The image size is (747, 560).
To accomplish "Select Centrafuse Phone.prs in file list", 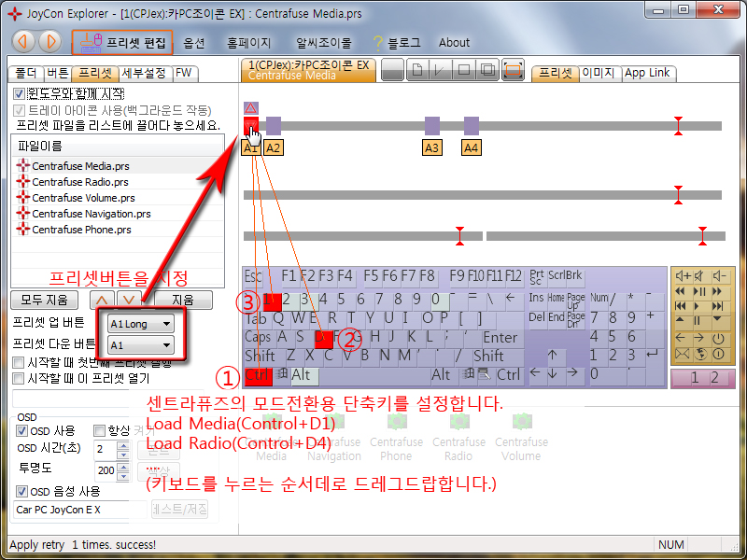I will point(119,230).
